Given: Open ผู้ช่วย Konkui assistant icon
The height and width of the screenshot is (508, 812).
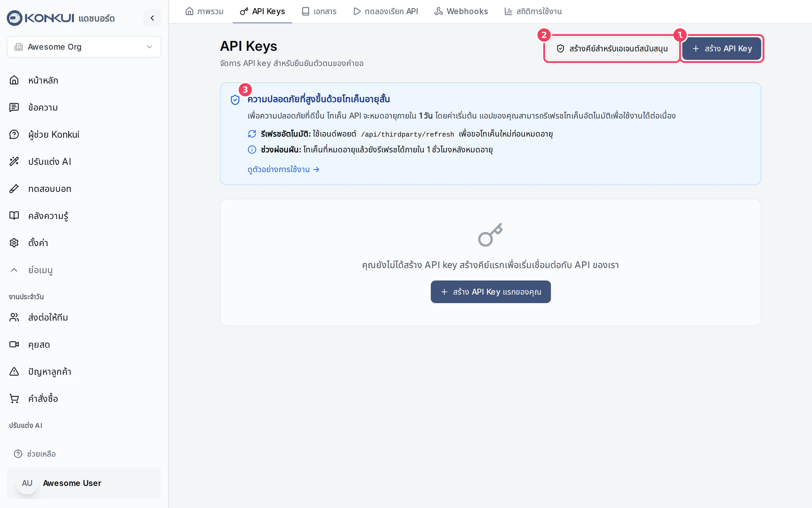Looking at the screenshot, I should (14, 134).
